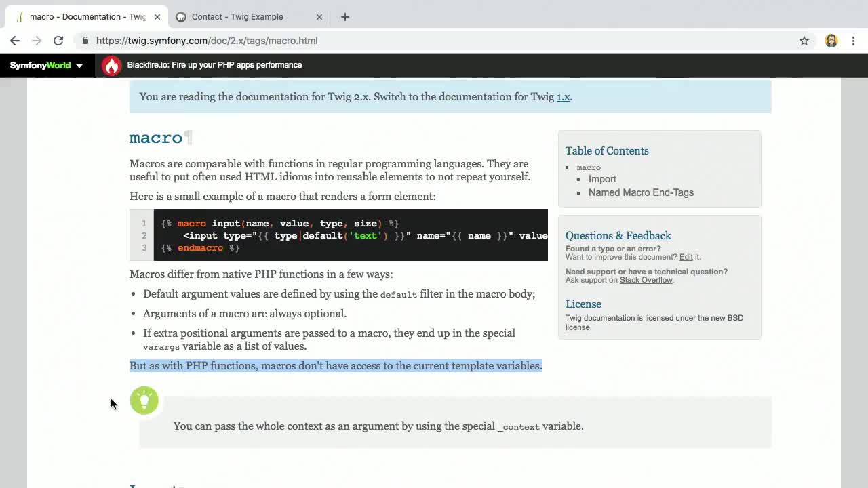This screenshot has height=488, width=868.
Task: Click the highlighted sentence about PHP functions
Action: [336, 365]
